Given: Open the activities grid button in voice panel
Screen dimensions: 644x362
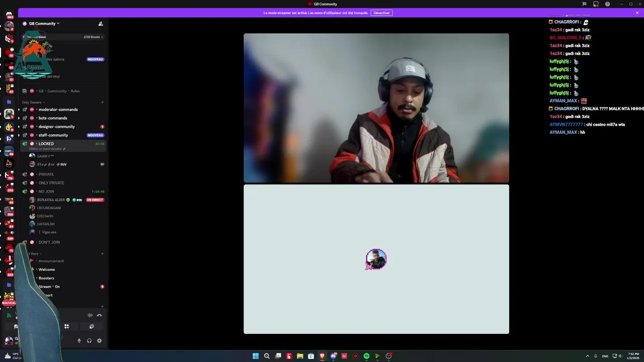Looking at the screenshot, I should 66,326.
